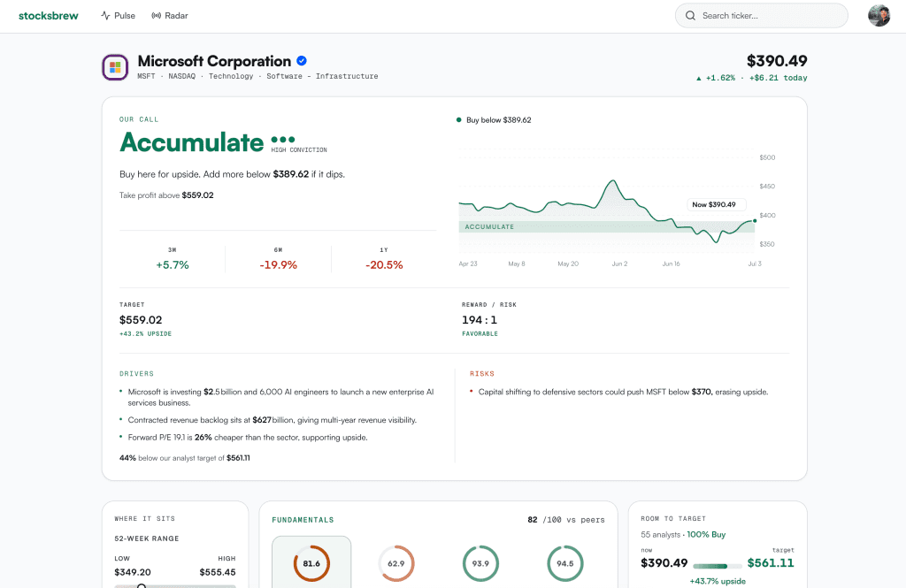Click the capital shifting risk item
Viewport: 906px width, 588px height.
pos(623,392)
